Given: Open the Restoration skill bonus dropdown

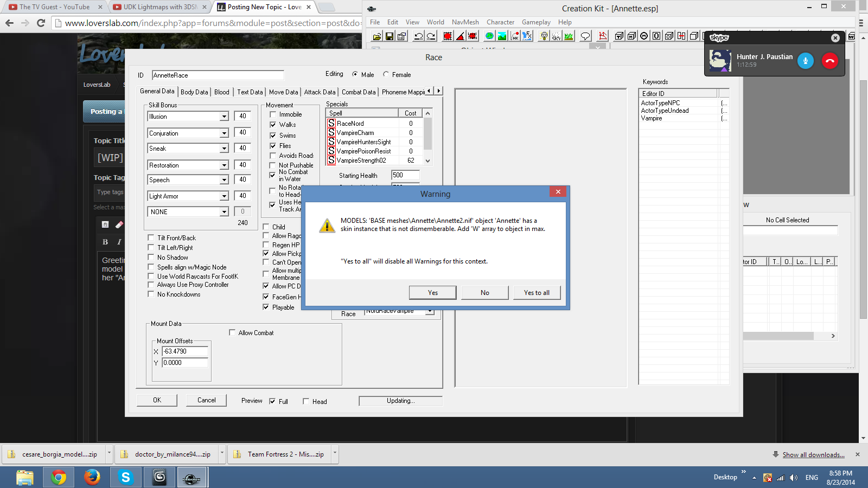Looking at the screenshot, I should 224,165.
